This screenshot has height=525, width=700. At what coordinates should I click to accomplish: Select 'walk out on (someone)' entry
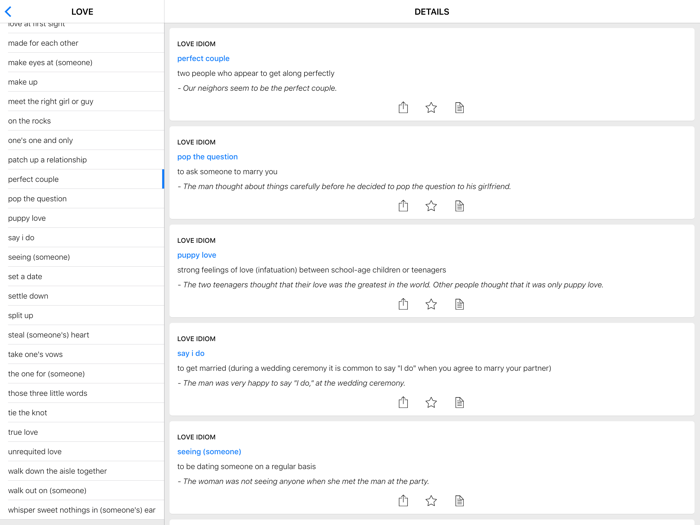pyautogui.click(x=82, y=490)
